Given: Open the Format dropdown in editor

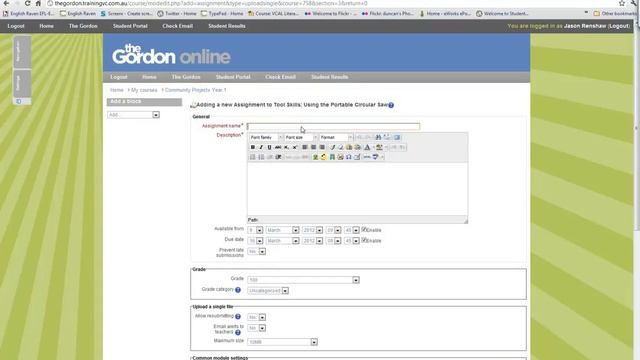Looking at the screenshot, I should pos(336,137).
